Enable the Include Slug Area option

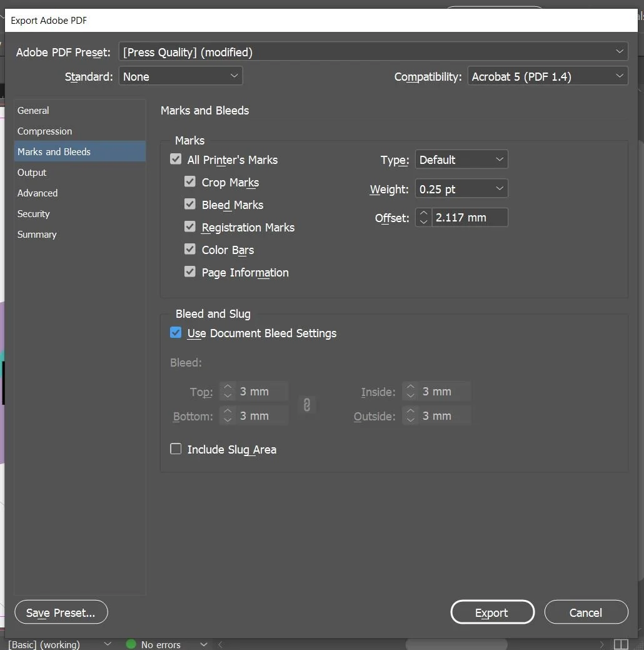click(x=176, y=449)
